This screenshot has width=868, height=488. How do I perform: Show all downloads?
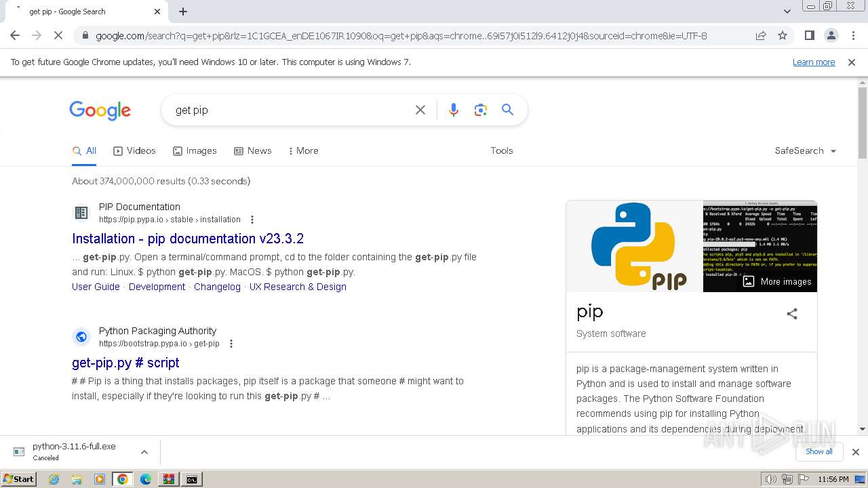point(818,451)
